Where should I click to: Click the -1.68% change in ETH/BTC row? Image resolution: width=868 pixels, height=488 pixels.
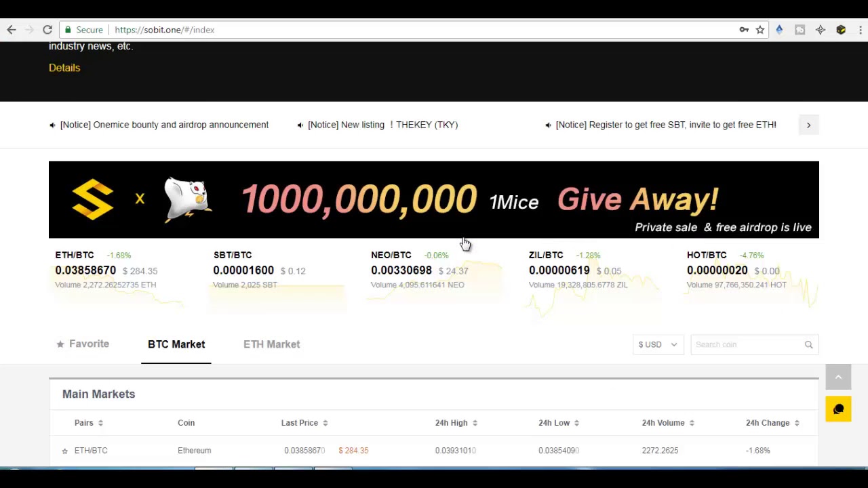point(758,451)
